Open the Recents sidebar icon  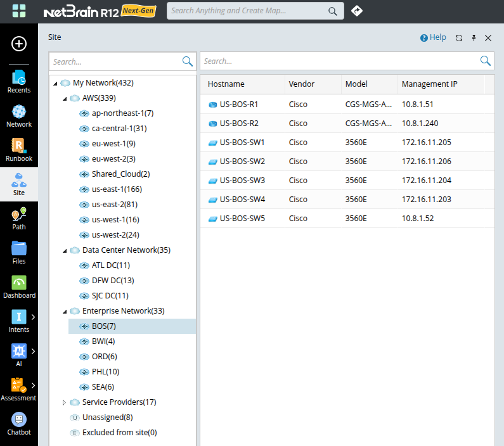(19, 80)
